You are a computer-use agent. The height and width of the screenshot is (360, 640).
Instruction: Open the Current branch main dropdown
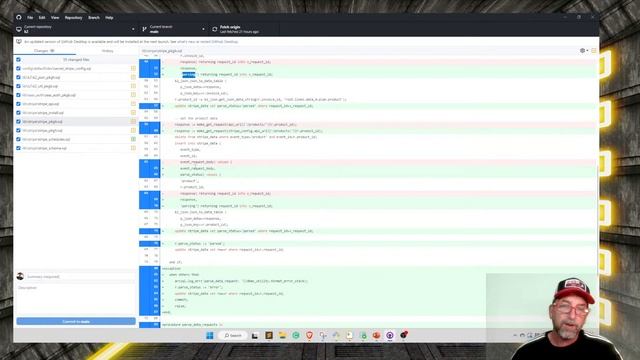[174, 29]
